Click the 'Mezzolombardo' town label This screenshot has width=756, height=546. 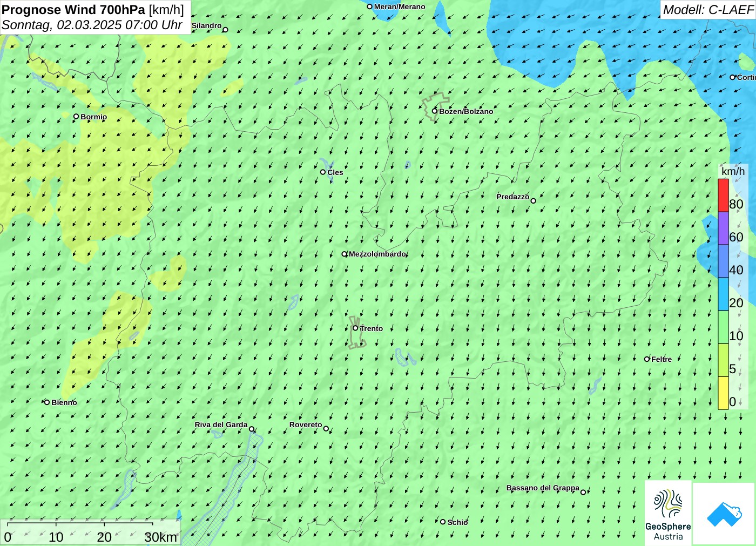[377, 254]
